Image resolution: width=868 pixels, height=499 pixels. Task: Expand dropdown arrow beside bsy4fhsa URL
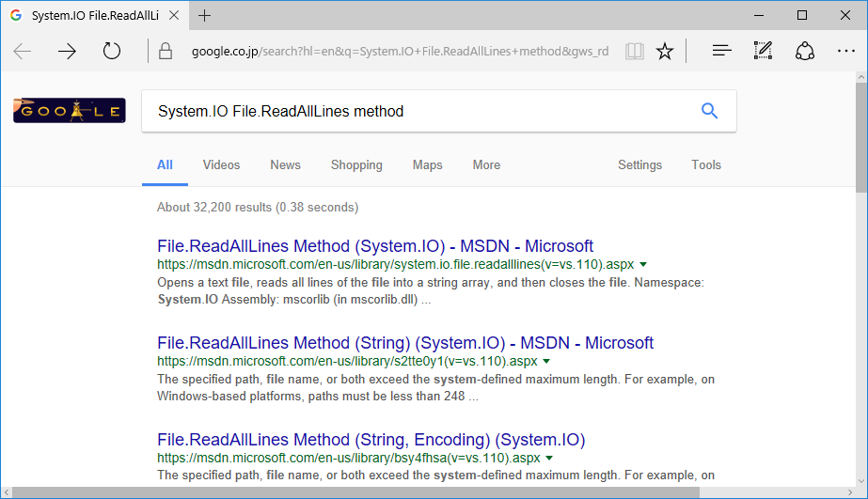pyautogui.click(x=549, y=458)
